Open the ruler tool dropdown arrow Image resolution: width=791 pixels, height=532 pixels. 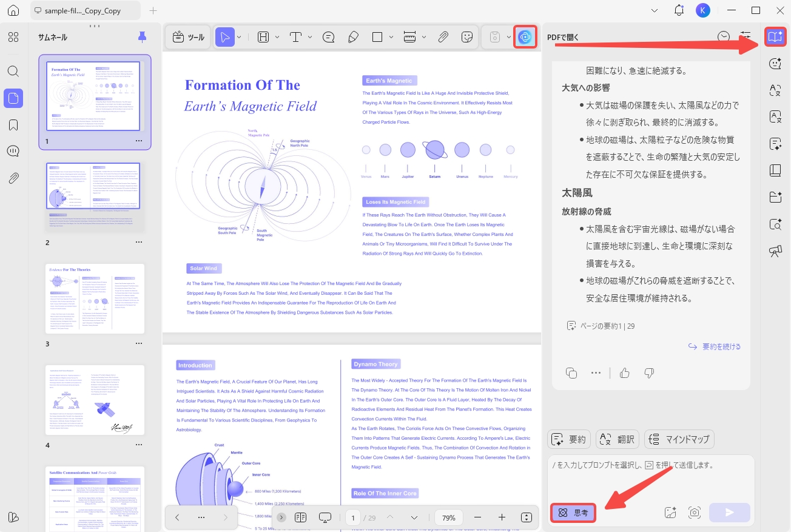coord(424,37)
